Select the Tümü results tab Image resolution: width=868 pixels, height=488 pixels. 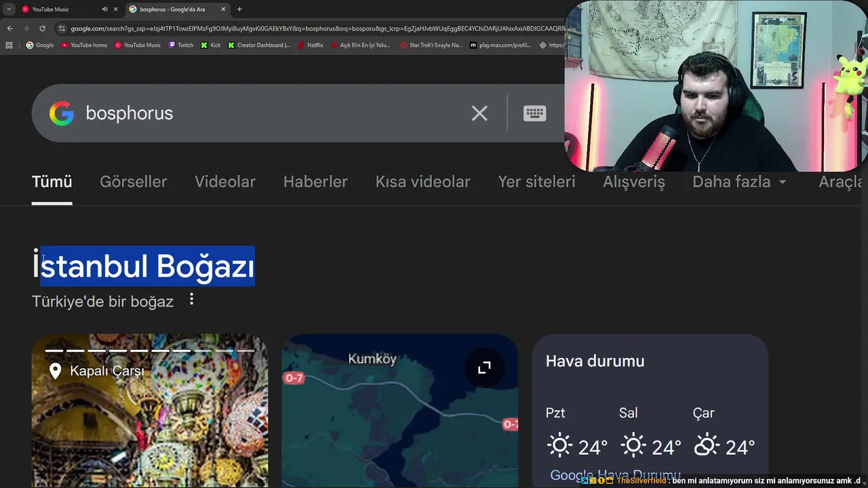coord(52,182)
